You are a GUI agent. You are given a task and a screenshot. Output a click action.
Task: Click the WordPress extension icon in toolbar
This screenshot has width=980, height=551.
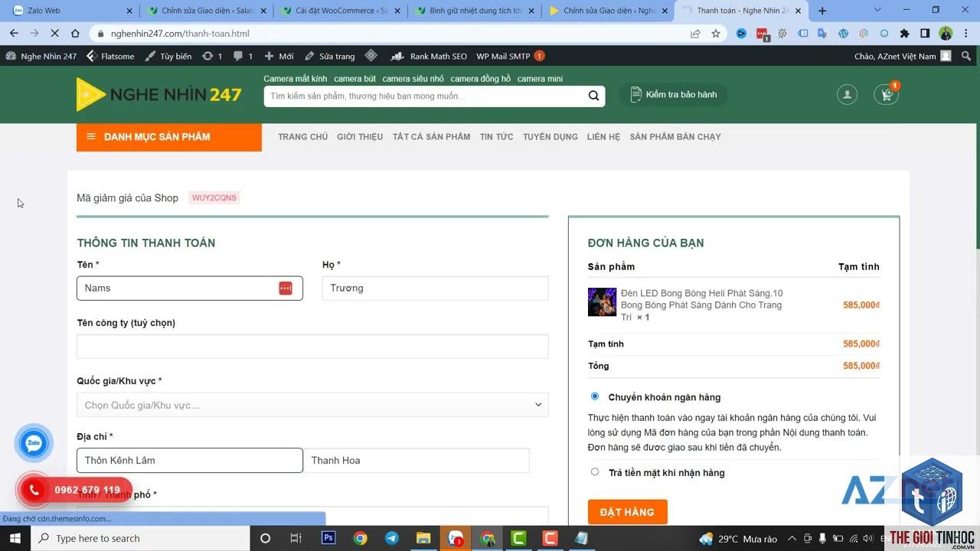(x=843, y=34)
